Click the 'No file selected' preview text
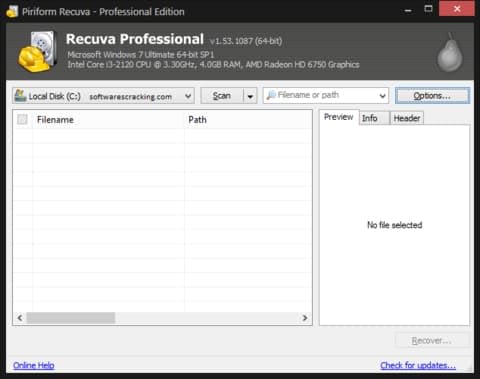The height and width of the screenshot is (379, 480). point(395,225)
